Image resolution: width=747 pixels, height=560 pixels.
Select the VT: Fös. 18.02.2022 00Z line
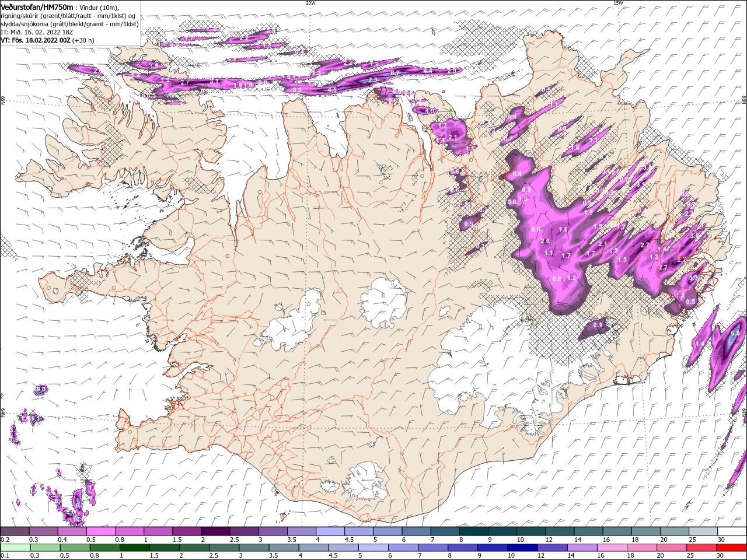pos(47,40)
